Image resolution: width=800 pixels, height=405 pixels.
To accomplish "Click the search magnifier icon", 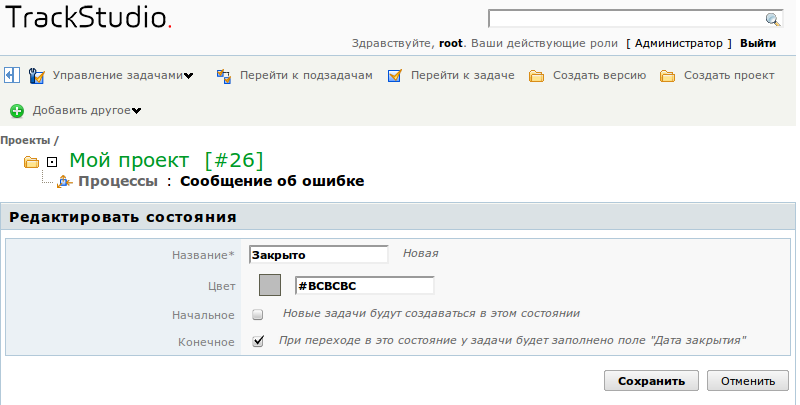I will (772, 19).
